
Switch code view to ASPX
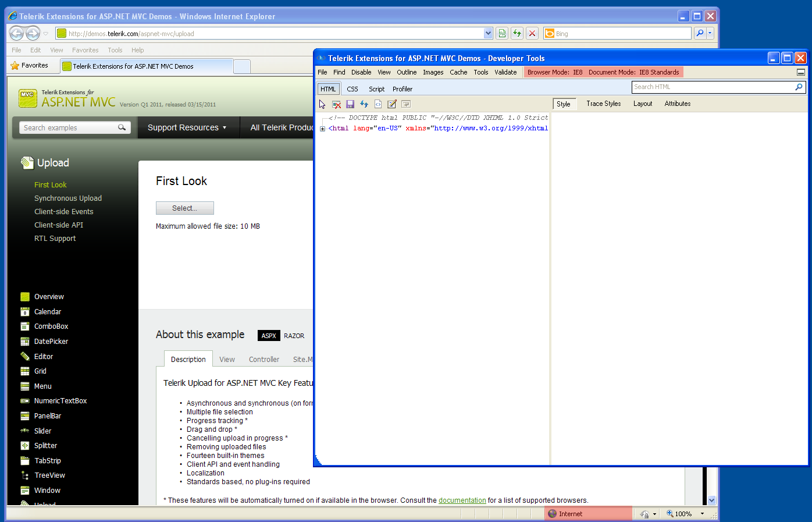pyautogui.click(x=269, y=336)
